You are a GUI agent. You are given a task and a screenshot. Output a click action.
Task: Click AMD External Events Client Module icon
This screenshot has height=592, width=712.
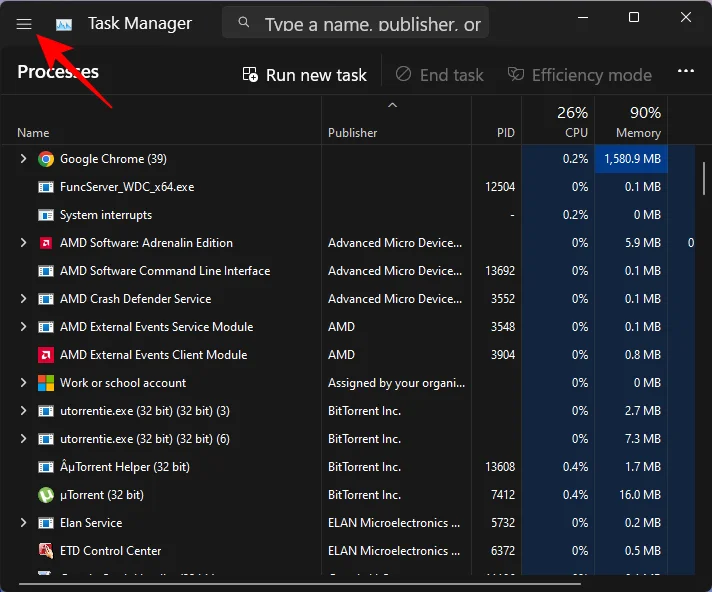46,355
